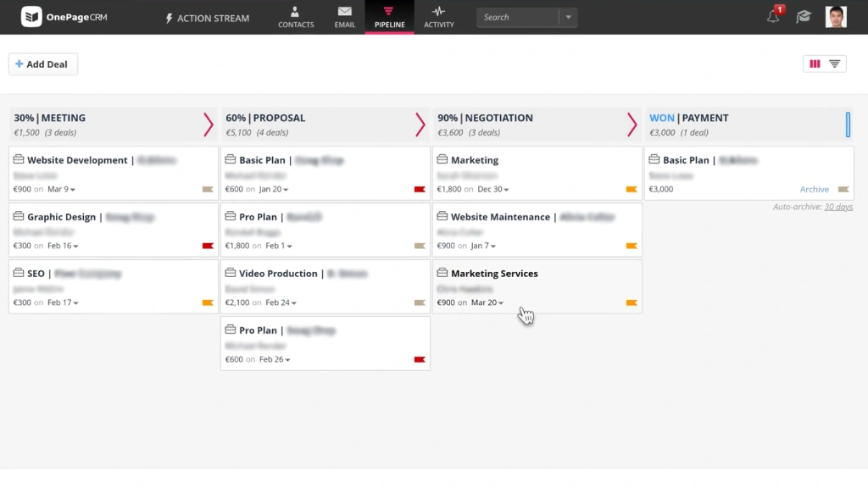Open the Feb 16 date dropdown
This screenshot has width=868, height=488.
point(63,246)
